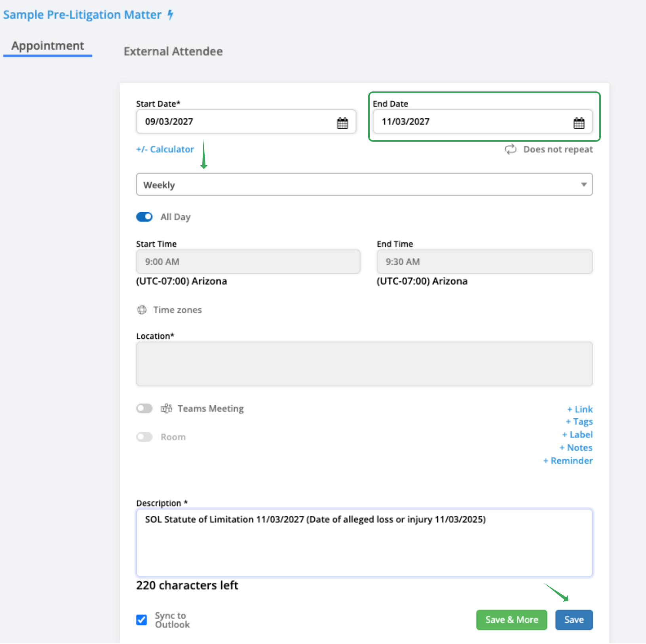Click into the Location text area

[364, 364]
